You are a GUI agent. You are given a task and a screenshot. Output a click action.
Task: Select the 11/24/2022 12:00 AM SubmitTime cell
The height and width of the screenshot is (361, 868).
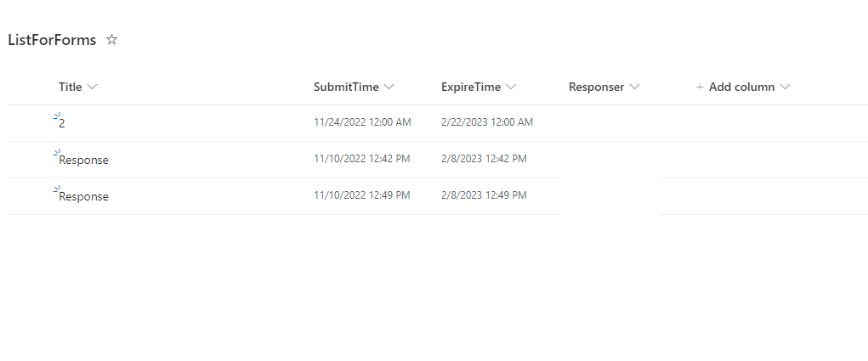click(362, 122)
